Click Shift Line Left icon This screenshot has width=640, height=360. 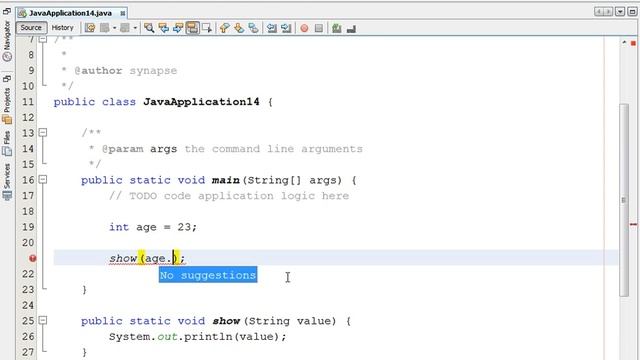tap(271, 28)
